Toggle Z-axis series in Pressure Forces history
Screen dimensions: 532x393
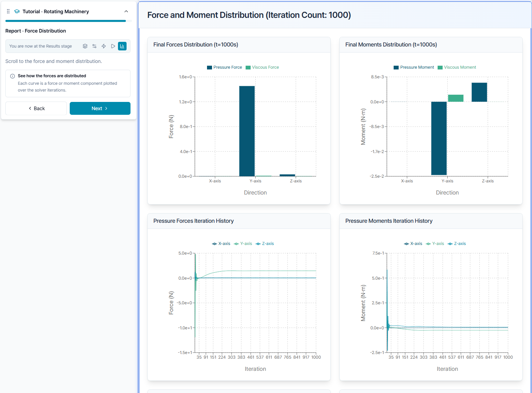[265, 244]
